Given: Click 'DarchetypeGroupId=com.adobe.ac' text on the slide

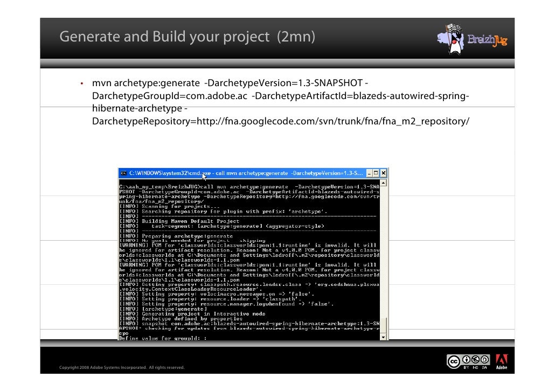Looking at the screenshot, I should point(170,96).
